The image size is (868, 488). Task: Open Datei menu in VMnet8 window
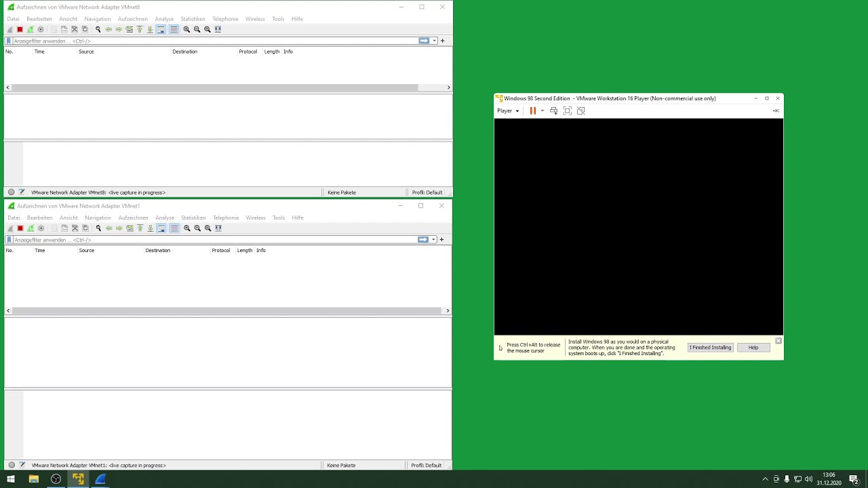[13, 19]
